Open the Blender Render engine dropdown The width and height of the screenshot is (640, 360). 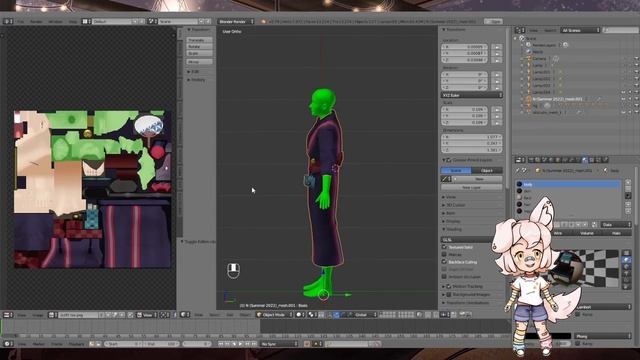pyautogui.click(x=236, y=21)
